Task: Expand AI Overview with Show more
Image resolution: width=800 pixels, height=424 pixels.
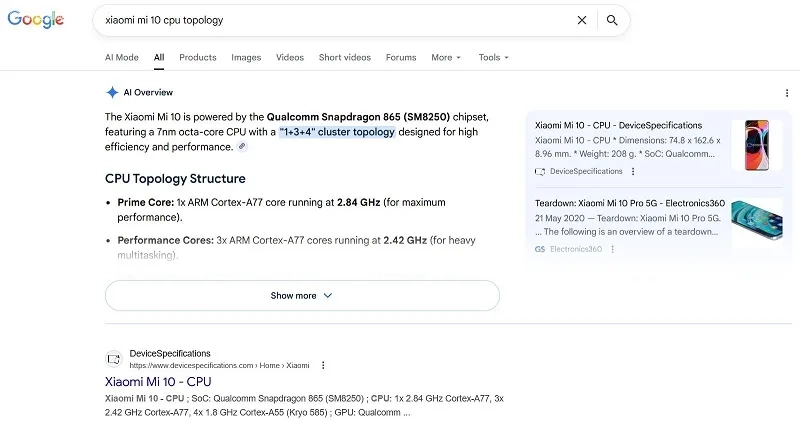Action: (302, 295)
